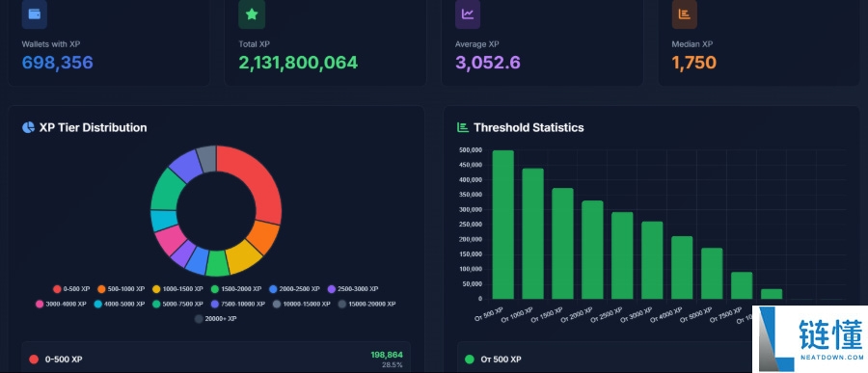Click the pie icon beside XP Tier Distribution
The image size is (868, 373).
[28, 127]
